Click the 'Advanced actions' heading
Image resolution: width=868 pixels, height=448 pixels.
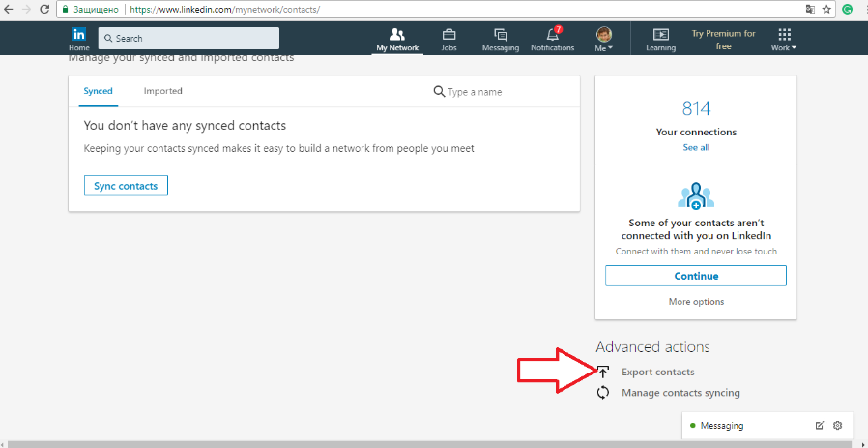click(652, 347)
